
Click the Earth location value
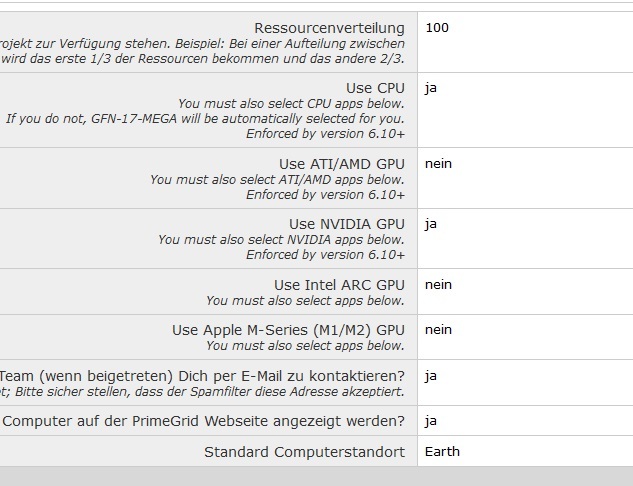click(442, 451)
